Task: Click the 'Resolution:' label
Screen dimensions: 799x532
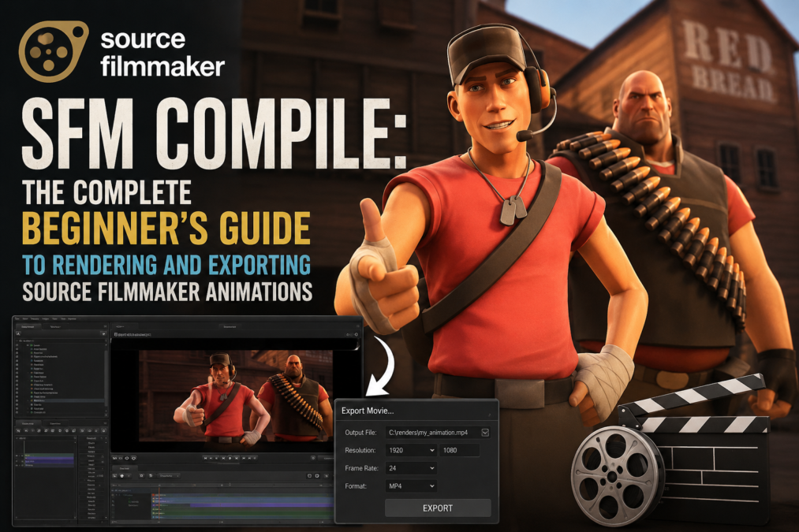Action: (360, 450)
